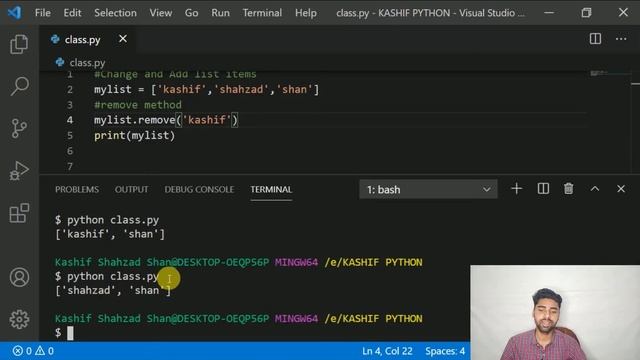Click the first 'python class.py' command
The height and width of the screenshot is (360, 640).
pos(113,220)
